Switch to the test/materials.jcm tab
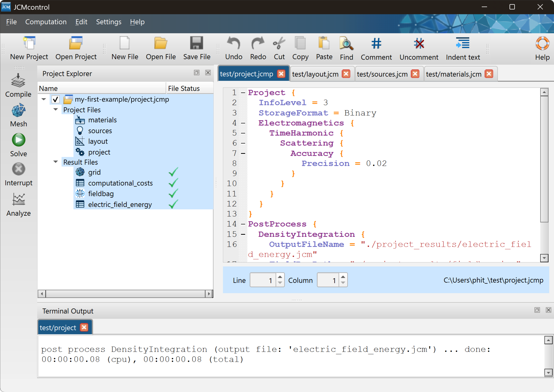 (x=453, y=74)
